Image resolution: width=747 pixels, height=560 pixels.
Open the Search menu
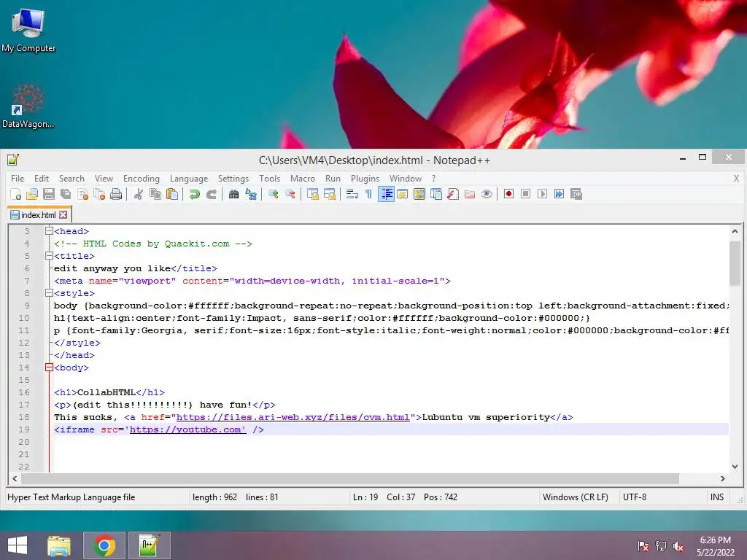click(x=71, y=179)
